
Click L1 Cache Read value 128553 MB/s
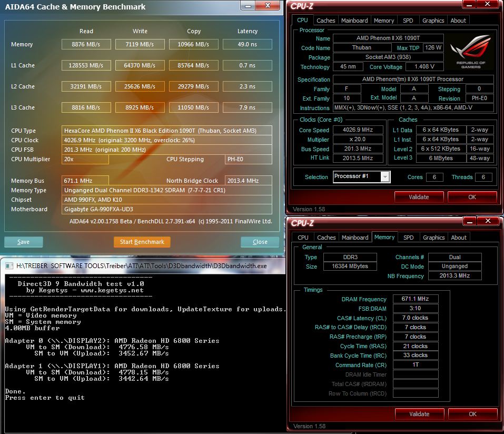tap(86, 65)
